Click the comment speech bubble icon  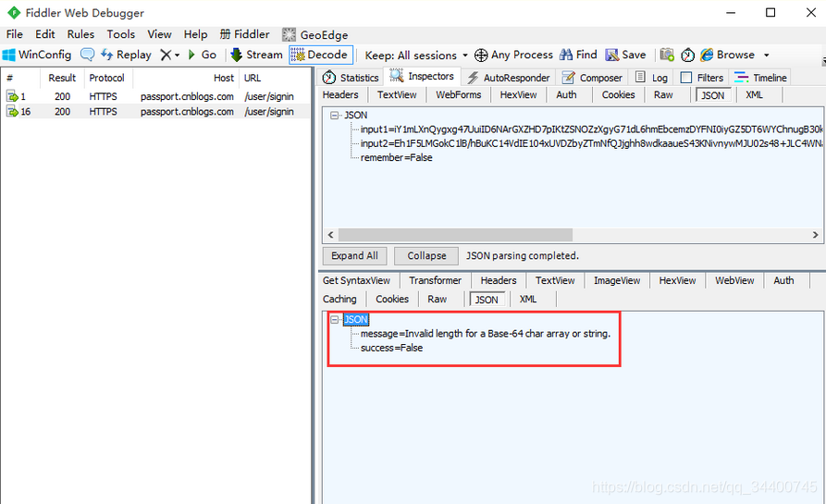coord(88,55)
